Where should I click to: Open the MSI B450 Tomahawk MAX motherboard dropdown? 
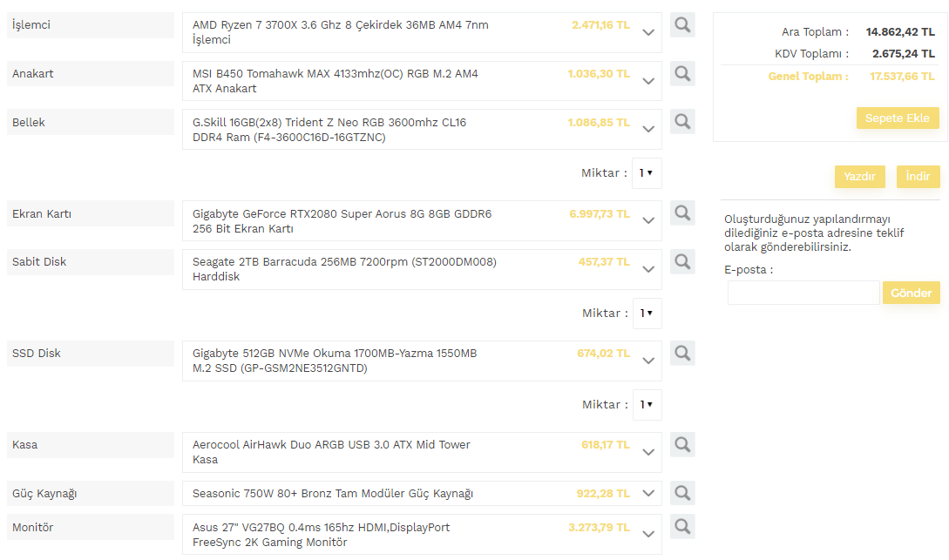(x=422, y=81)
